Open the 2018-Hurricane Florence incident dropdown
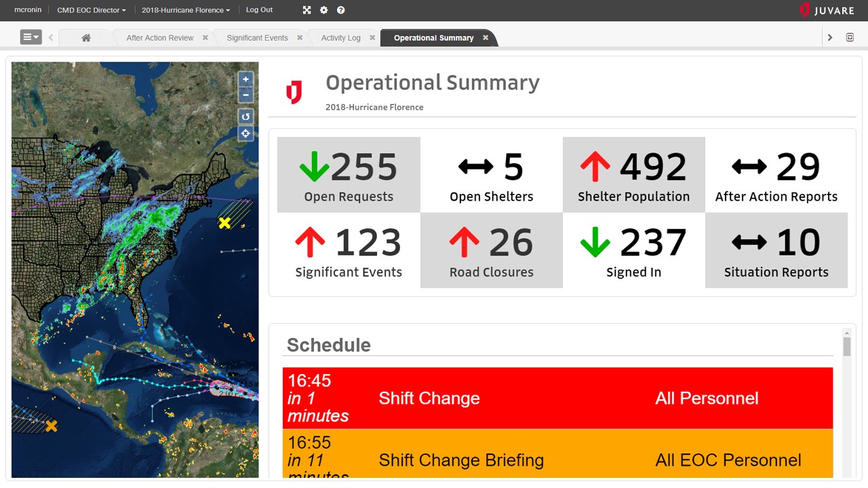 click(x=185, y=10)
